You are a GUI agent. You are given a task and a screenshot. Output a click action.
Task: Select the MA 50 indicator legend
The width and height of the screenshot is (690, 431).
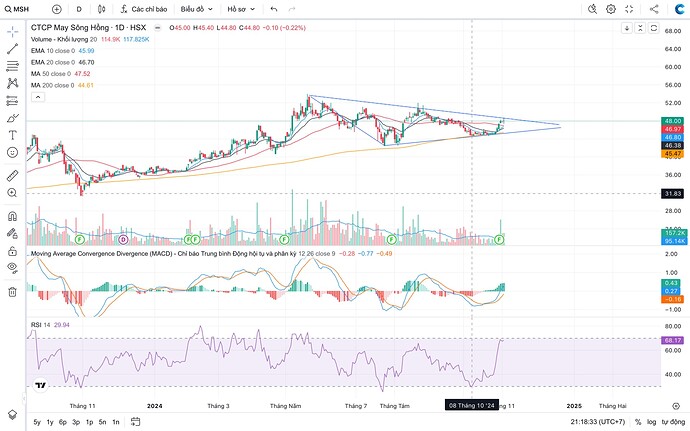click(51, 74)
